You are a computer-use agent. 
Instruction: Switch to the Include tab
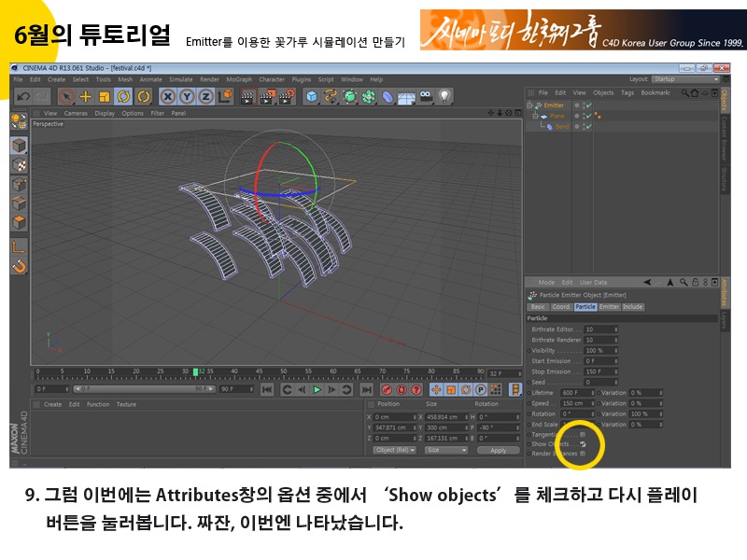(x=633, y=307)
